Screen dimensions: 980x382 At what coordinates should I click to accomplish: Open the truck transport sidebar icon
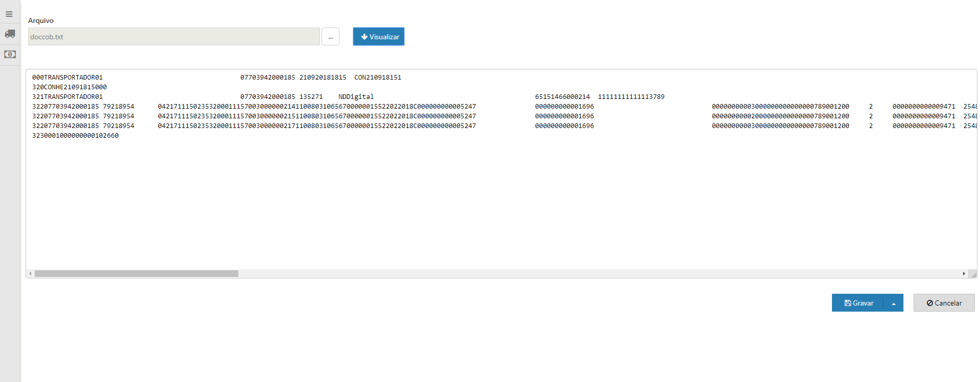pos(10,34)
